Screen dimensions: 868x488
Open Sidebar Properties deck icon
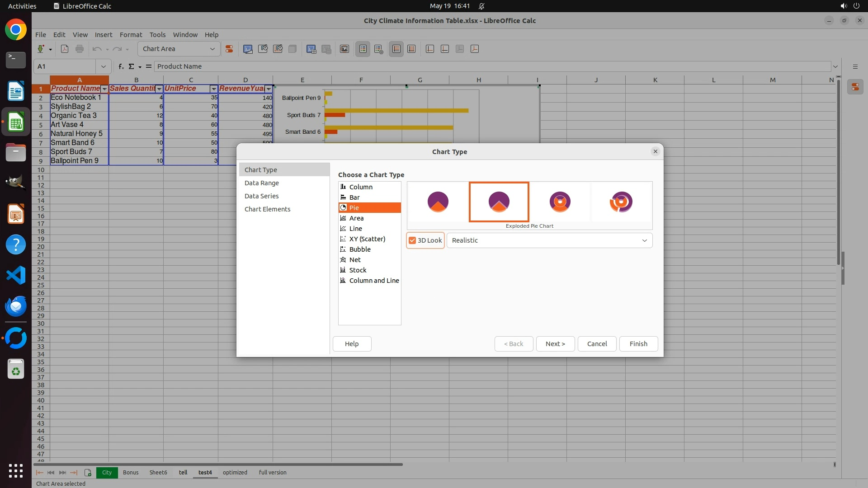click(855, 87)
